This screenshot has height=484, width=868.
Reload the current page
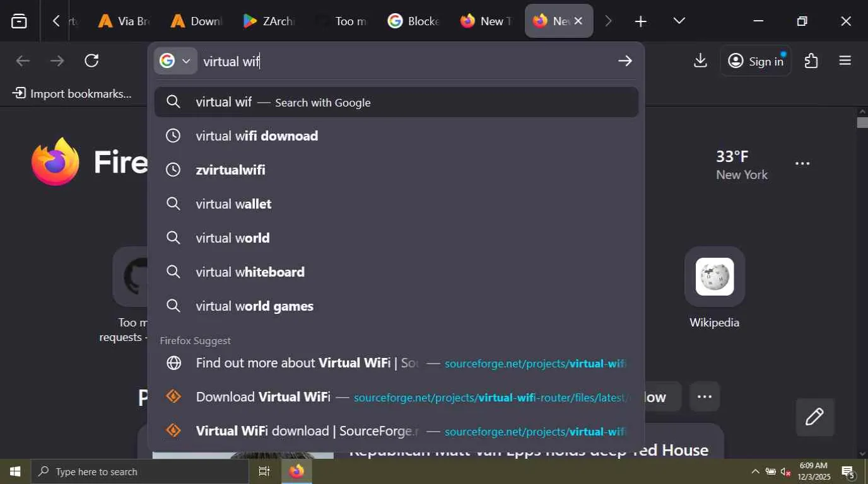pos(91,60)
